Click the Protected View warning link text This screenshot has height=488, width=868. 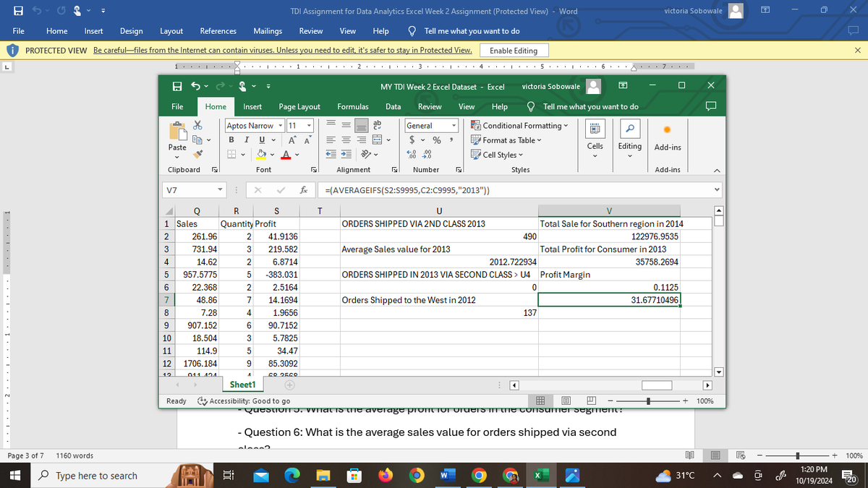click(284, 51)
